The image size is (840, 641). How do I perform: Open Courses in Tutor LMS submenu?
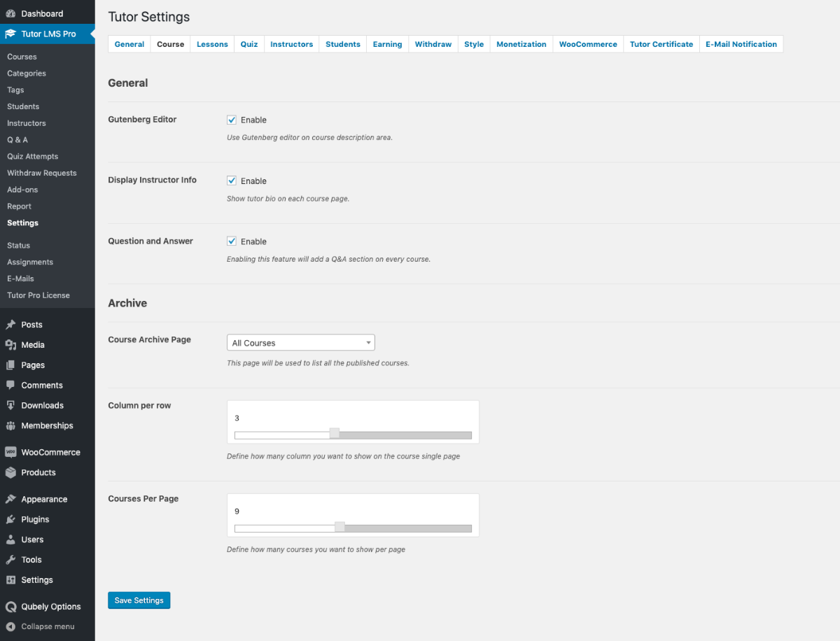(22, 57)
